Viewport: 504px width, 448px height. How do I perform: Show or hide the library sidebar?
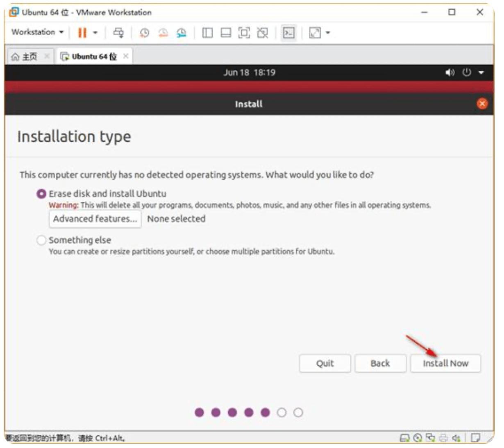(207, 33)
